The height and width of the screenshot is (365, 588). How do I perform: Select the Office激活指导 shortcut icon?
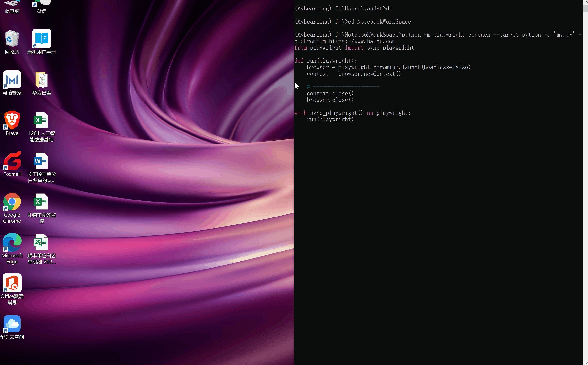12,283
